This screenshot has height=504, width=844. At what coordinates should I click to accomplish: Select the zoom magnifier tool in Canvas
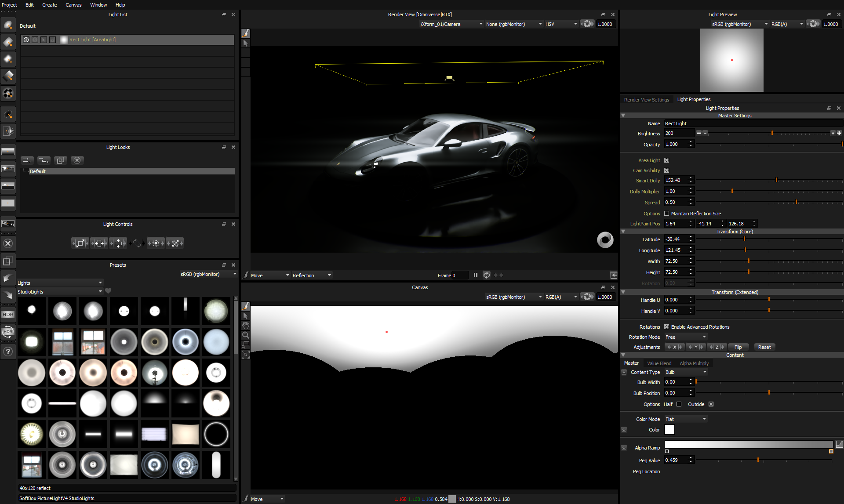click(246, 335)
